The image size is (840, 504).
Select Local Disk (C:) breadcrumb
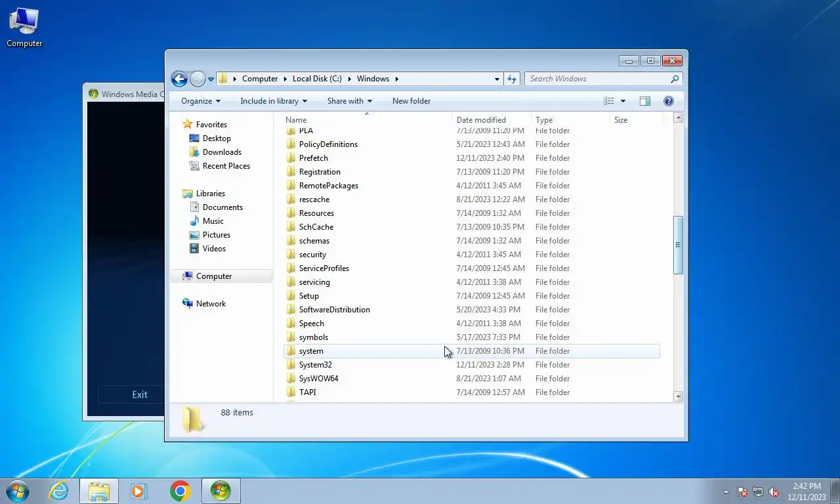(x=317, y=79)
